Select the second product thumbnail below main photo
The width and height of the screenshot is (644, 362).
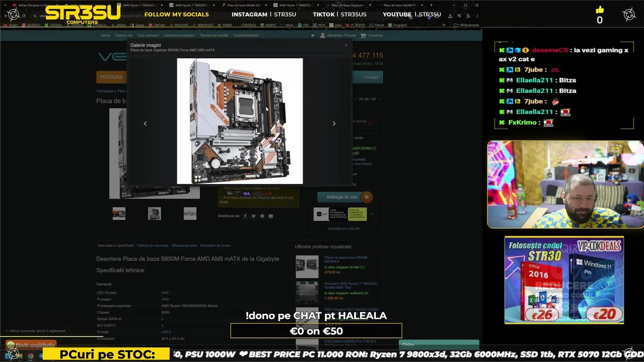[x=154, y=214]
